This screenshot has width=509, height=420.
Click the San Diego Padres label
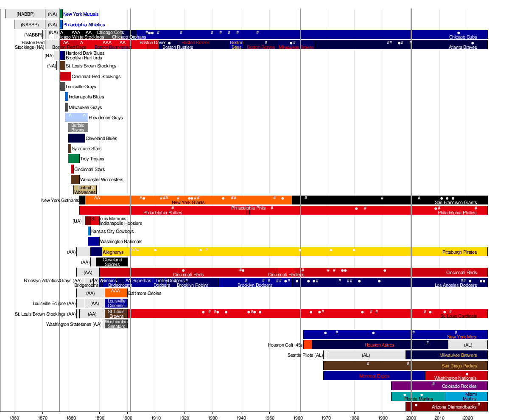point(459,366)
